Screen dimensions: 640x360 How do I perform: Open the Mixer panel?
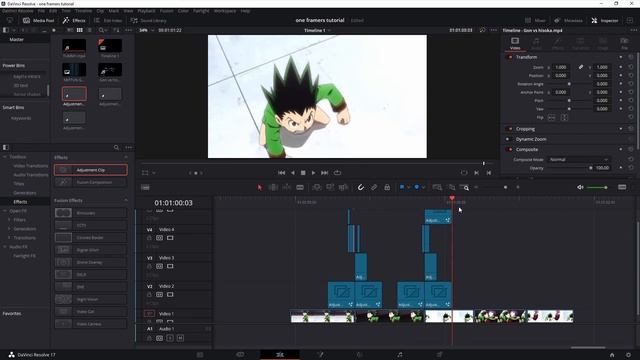[x=535, y=20]
